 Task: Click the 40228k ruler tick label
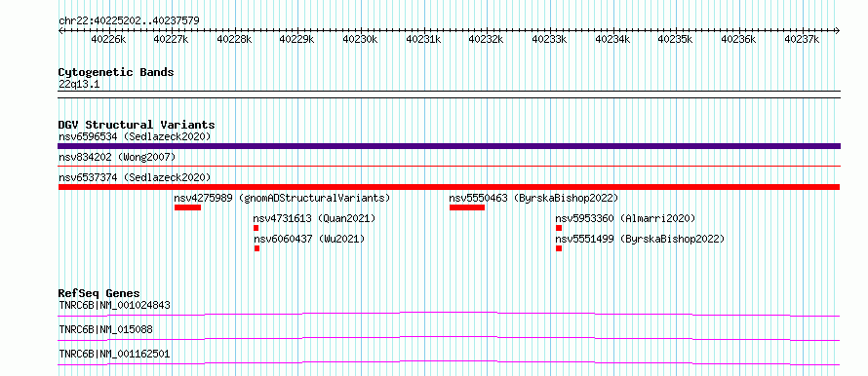pyautogui.click(x=234, y=39)
